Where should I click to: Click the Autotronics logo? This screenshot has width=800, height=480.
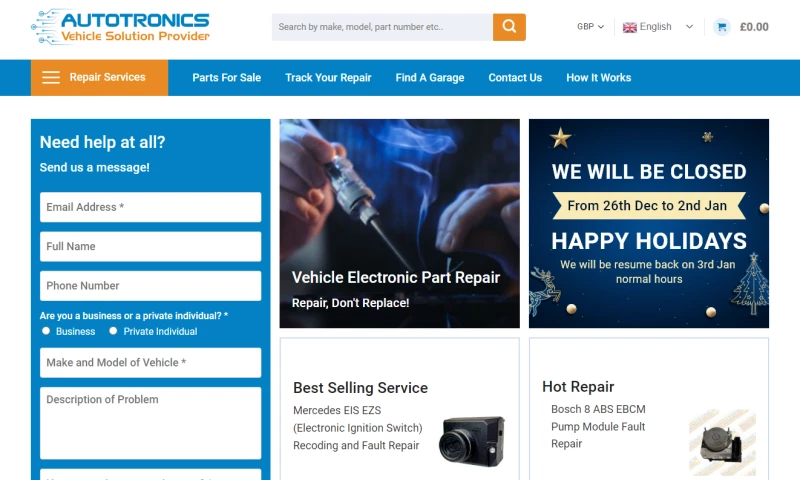click(x=120, y=27)
